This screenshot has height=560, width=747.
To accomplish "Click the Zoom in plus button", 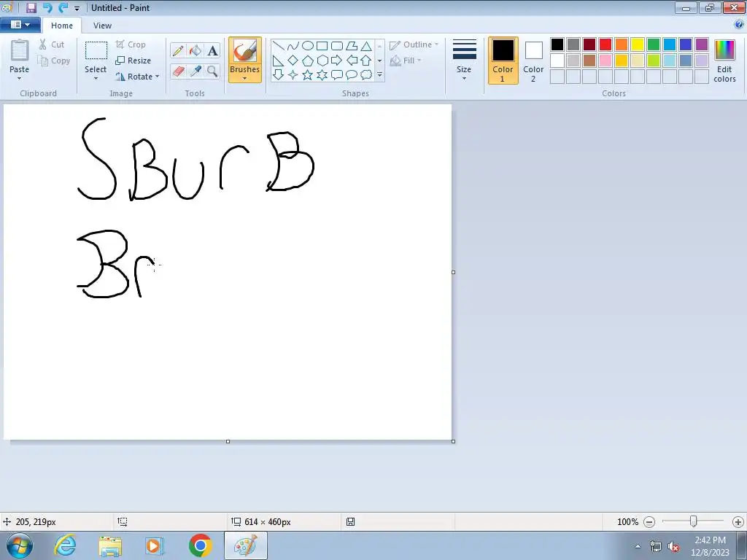I will tap(738, 522).
